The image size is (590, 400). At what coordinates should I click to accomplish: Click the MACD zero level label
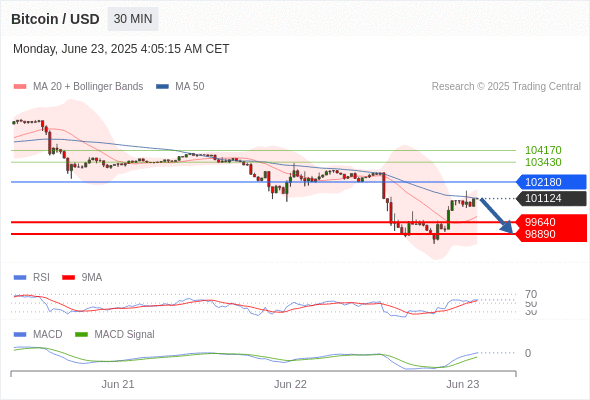pos(528,353)
